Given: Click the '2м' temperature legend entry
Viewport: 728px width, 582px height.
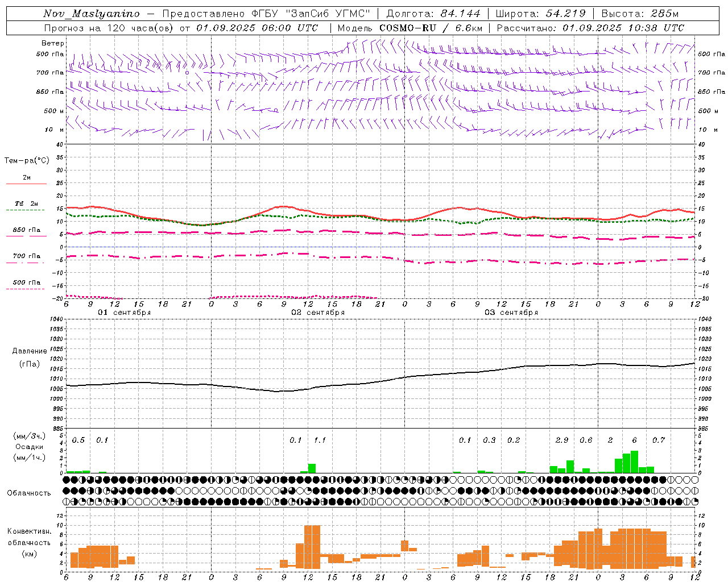Looking at the screenshot, I should [27, 177].
